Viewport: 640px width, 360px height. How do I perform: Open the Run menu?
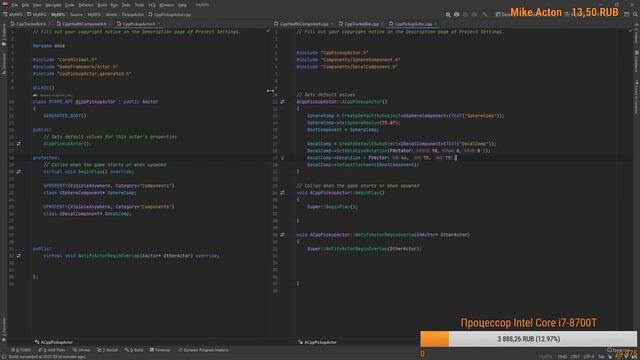(x=114, y=5)
